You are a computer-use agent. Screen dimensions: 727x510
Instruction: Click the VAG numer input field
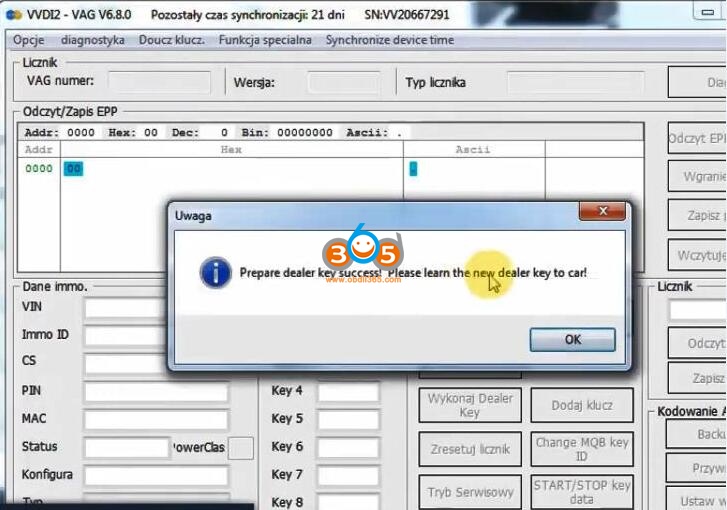click(x=159, y=83)
